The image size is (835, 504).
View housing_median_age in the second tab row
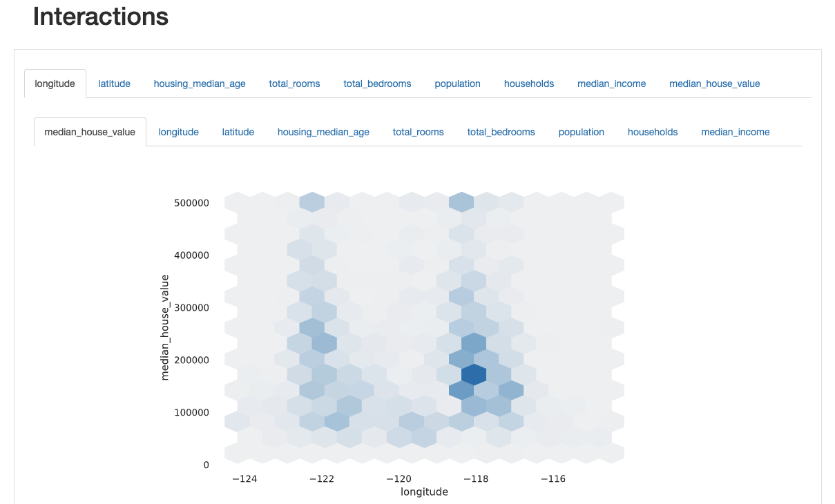(x=323, y=132)
